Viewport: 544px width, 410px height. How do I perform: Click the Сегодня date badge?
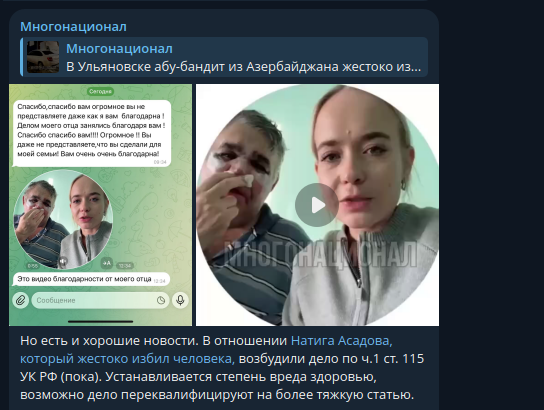100,92
